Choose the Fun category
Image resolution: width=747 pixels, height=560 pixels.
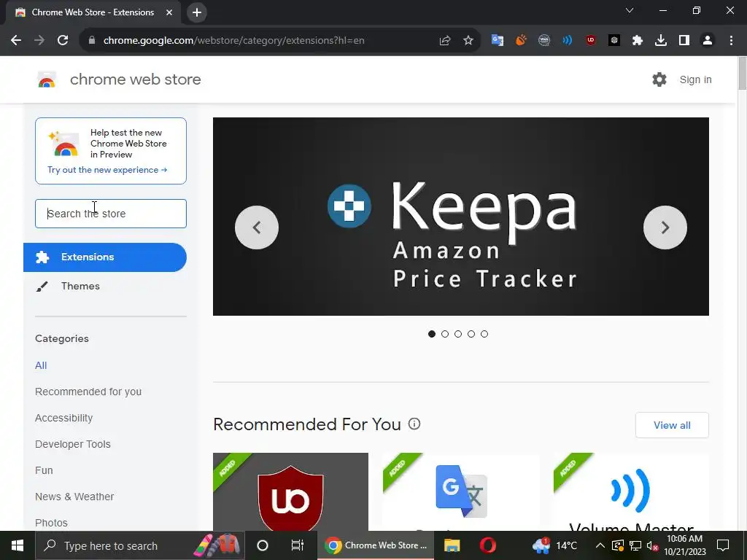click(44, 470)
